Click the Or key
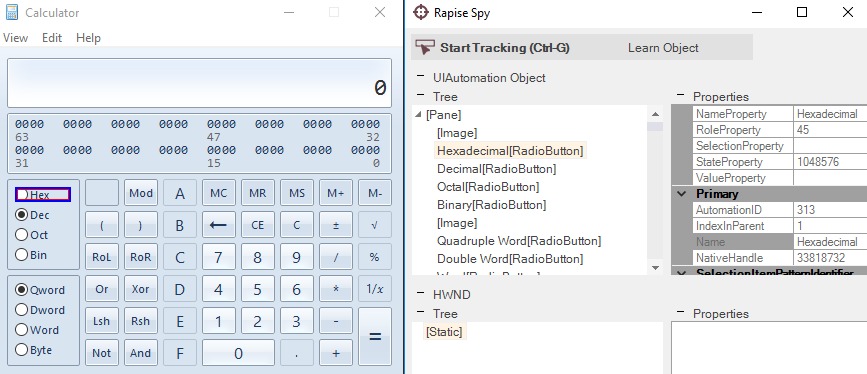The height and width of the screenshot is (374, 867). 102,289
